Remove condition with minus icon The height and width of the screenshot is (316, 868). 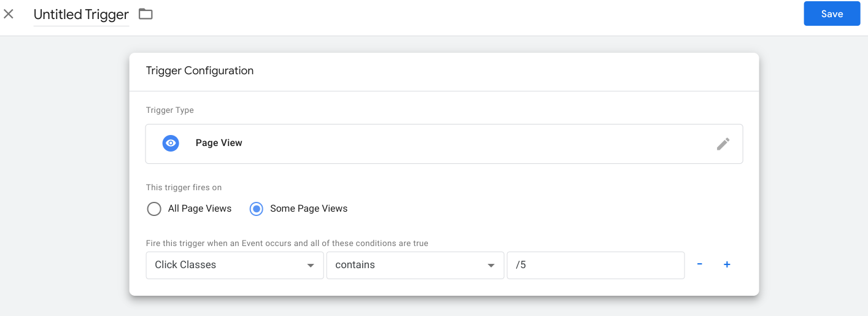point(699,264)
